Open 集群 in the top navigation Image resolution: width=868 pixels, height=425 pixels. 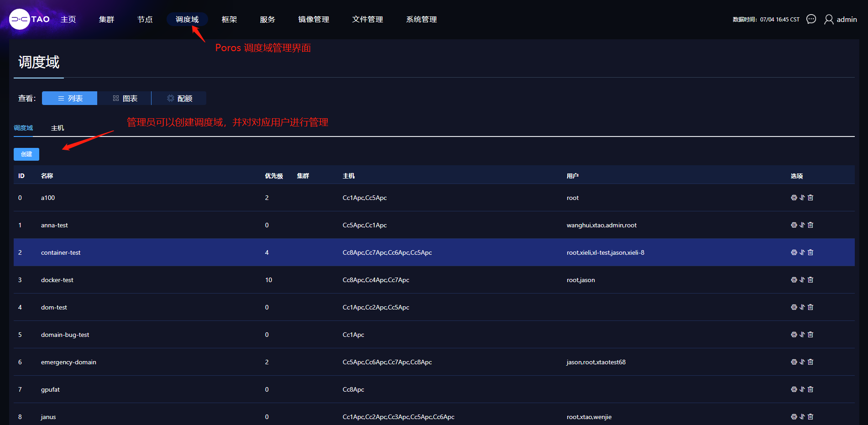point(106,19)
